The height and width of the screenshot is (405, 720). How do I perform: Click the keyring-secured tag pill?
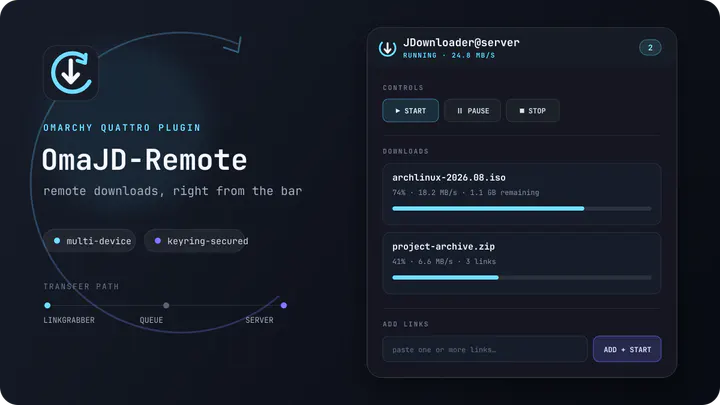pyautogui.click(x=194, y=241)
